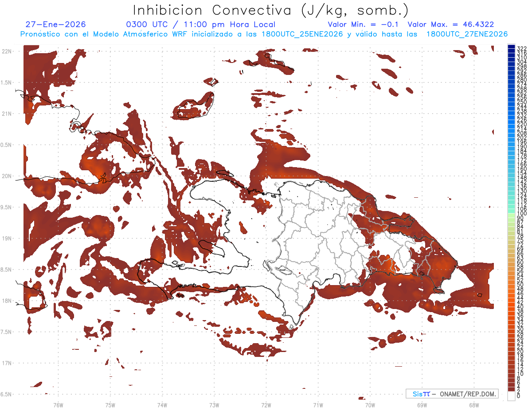The image size is (532, 411).
Task: Click the "73W" longitude label
Action: coord(214,405)
